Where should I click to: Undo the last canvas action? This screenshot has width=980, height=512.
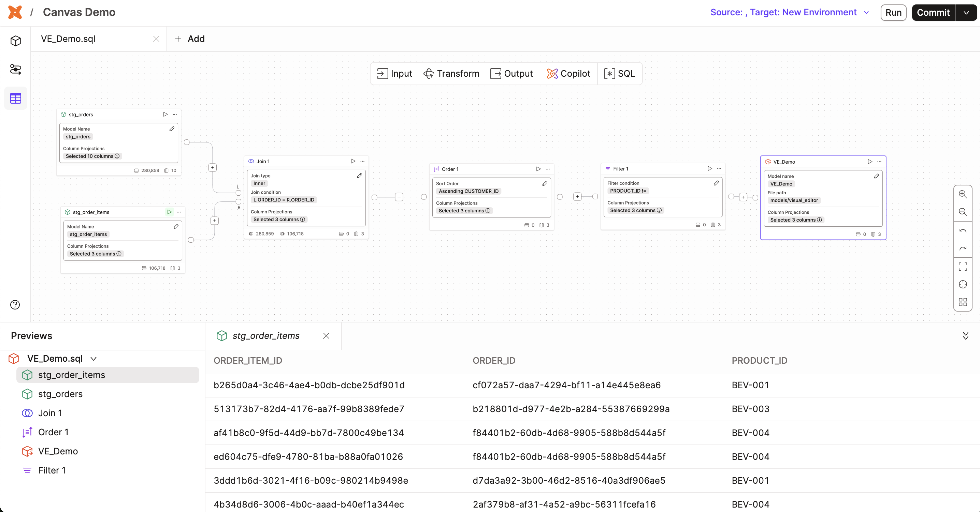click(963, 230)
